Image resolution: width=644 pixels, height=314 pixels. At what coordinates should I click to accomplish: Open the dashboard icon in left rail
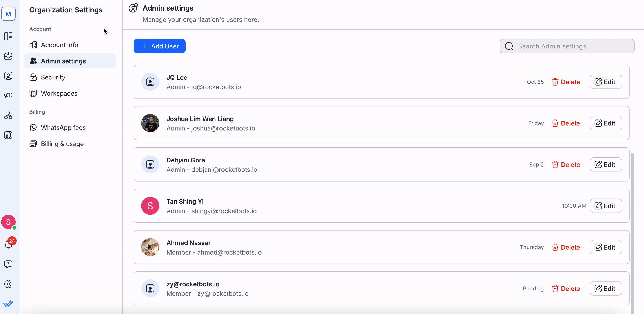[8, 36]
